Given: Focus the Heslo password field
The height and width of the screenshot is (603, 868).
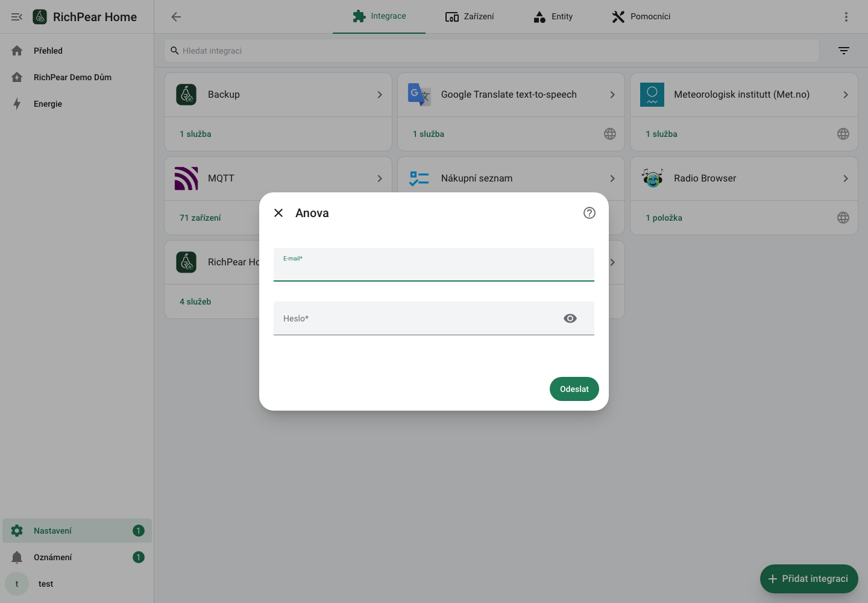Looking at the screenshot, I should pos(434,318).
